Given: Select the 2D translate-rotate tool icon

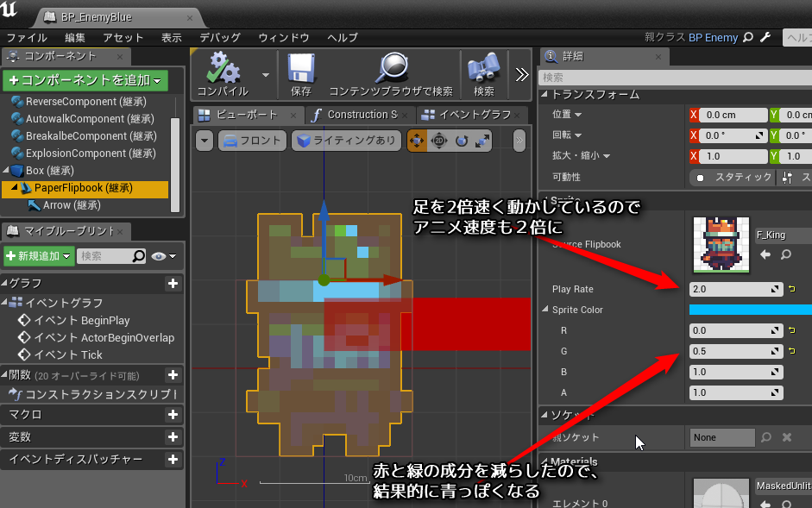Looking at the screenshot, I should tap(439, 141).
